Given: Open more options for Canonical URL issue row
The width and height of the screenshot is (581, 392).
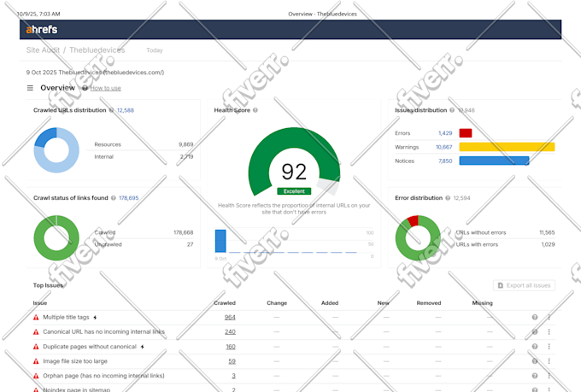Looking at the screenshot, I should [549, 332].
